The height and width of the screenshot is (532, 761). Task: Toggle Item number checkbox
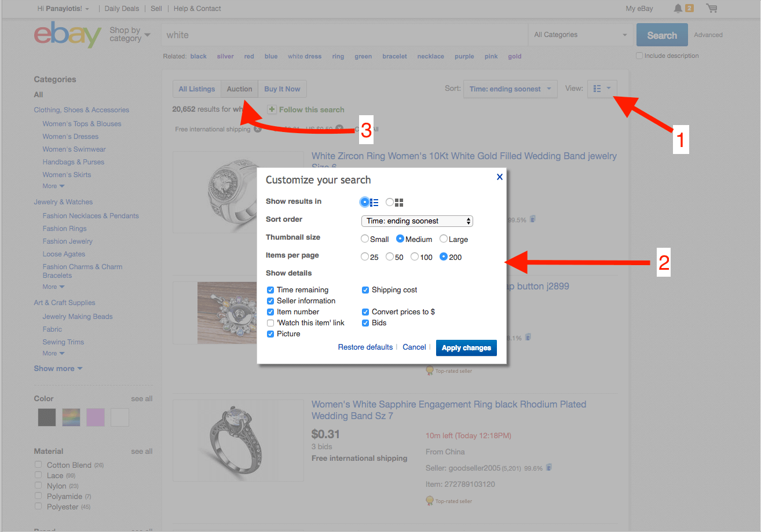(270, 312)
